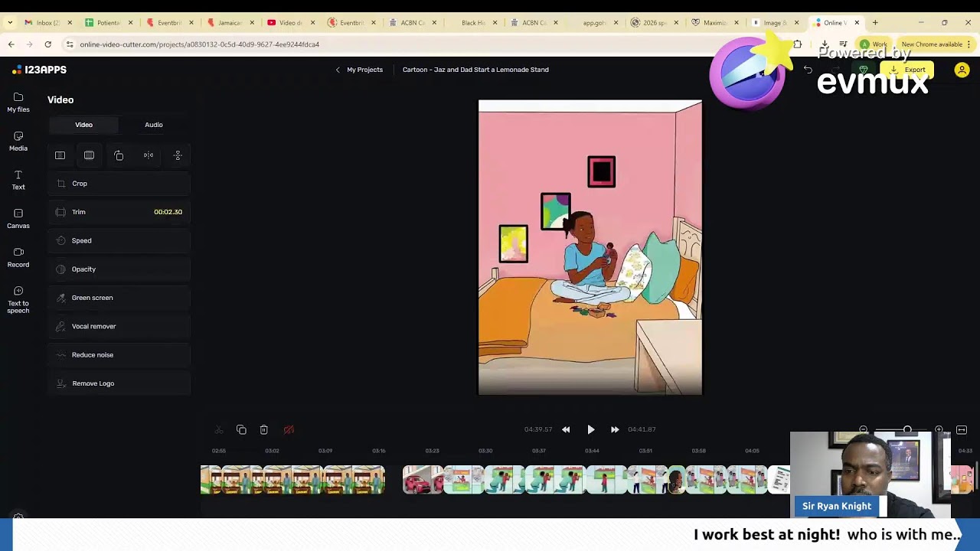Undo the last action

tap(808, 70)
